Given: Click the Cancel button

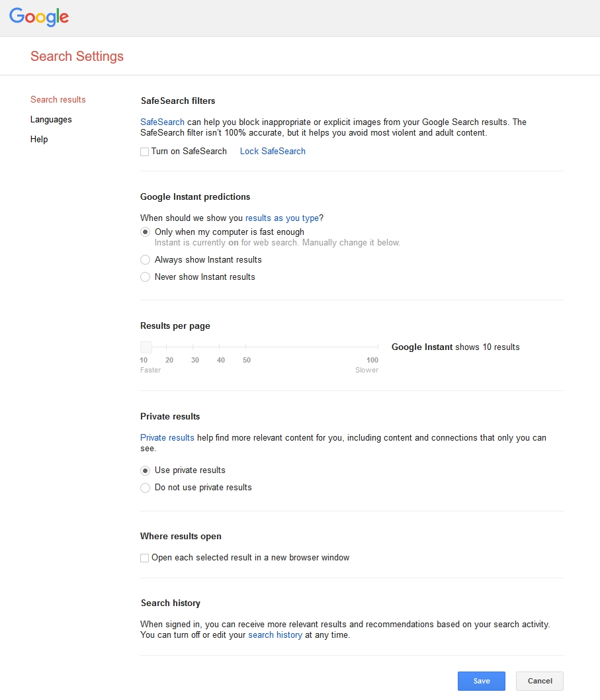Looking at the screenshot, I should coord(540,681).
